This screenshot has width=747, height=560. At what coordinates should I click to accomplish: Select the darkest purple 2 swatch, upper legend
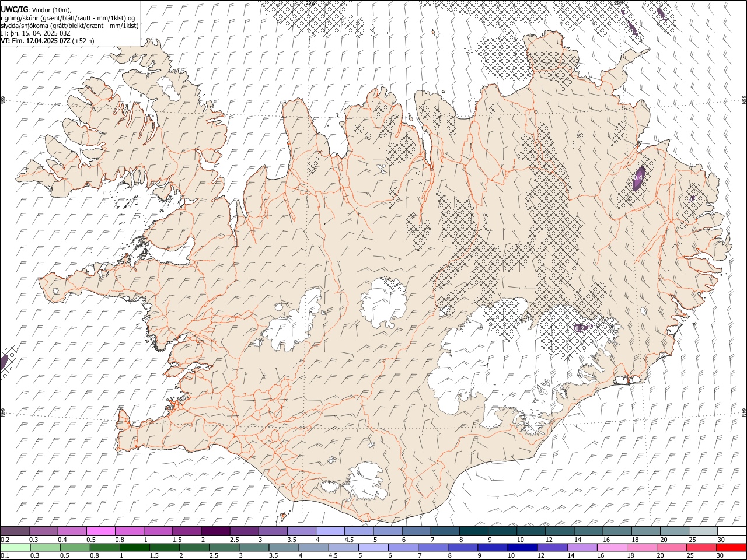tap(215, 531)
